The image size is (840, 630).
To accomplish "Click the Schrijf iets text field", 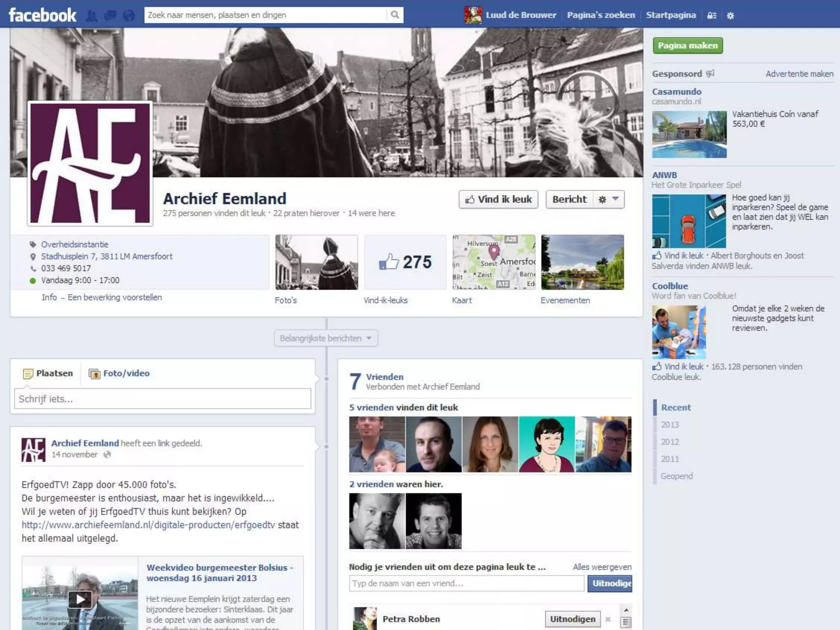I will (162, 399).
